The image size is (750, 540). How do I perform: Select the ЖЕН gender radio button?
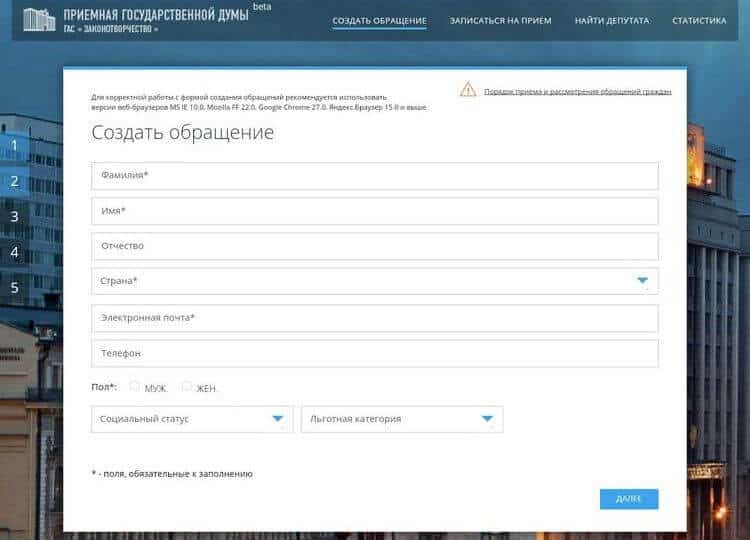click(x=187, y=386)
